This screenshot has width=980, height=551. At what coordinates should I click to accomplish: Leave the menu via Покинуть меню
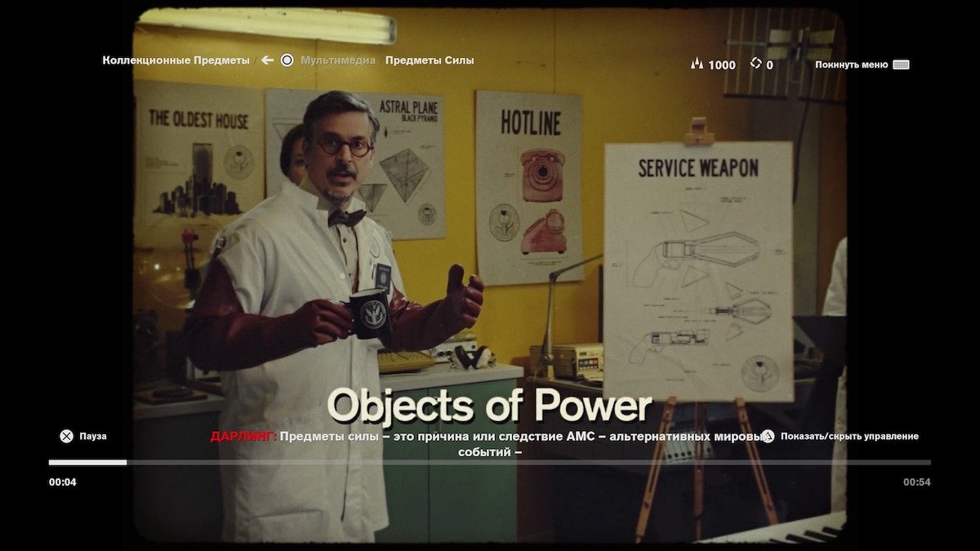[851, 64]
